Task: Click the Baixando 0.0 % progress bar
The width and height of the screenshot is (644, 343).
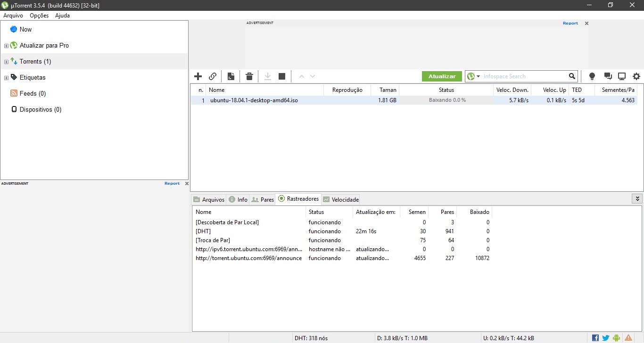Action: 447,100
